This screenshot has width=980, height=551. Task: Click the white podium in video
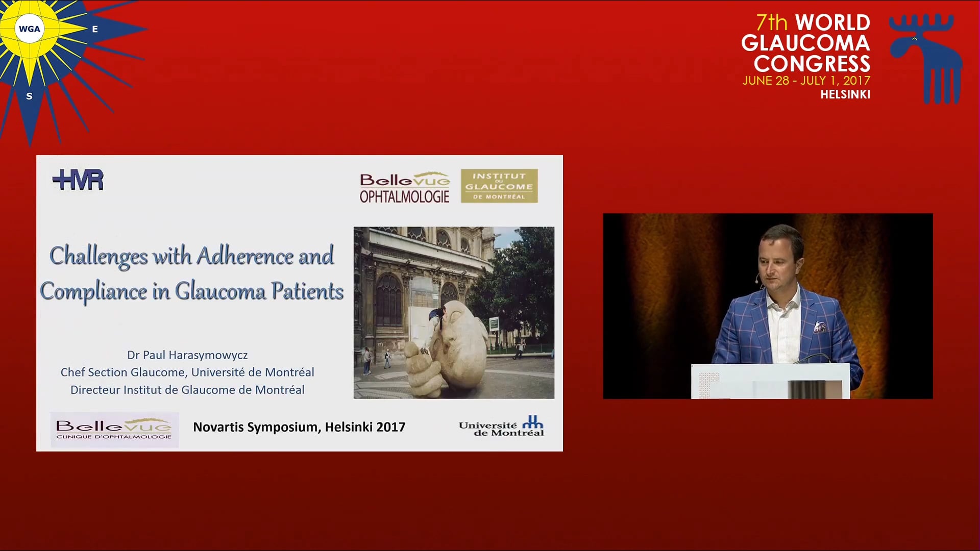(x=770, y=381)
